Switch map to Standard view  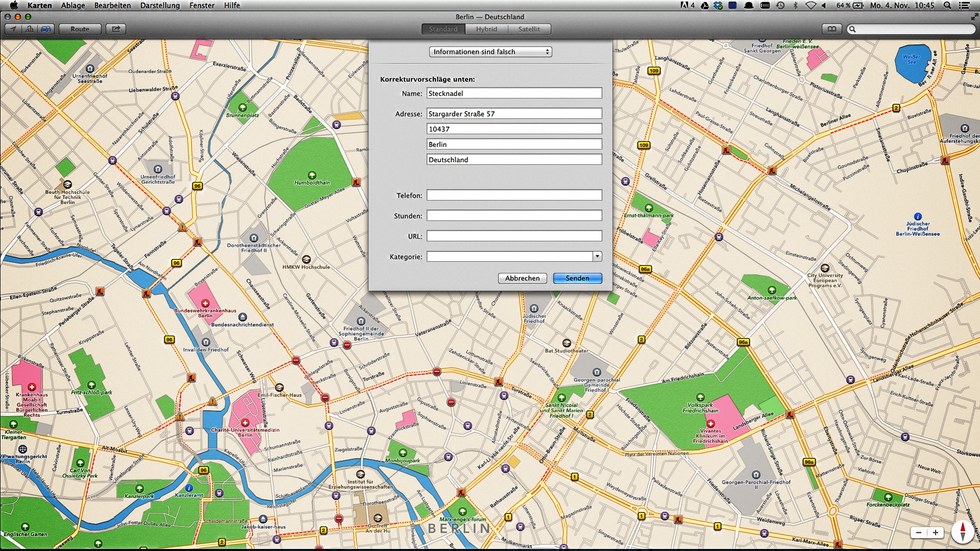pyautogui.click(x=443, y=29)
